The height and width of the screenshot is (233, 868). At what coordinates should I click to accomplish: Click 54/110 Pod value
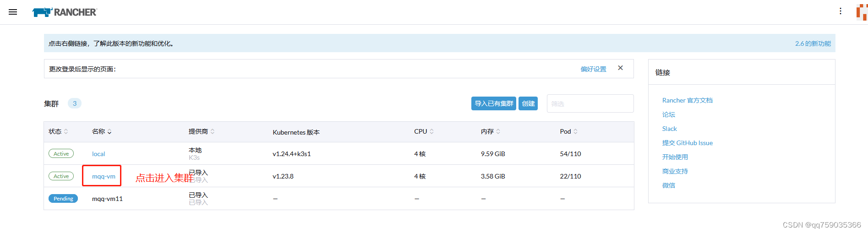pos(570,154)
